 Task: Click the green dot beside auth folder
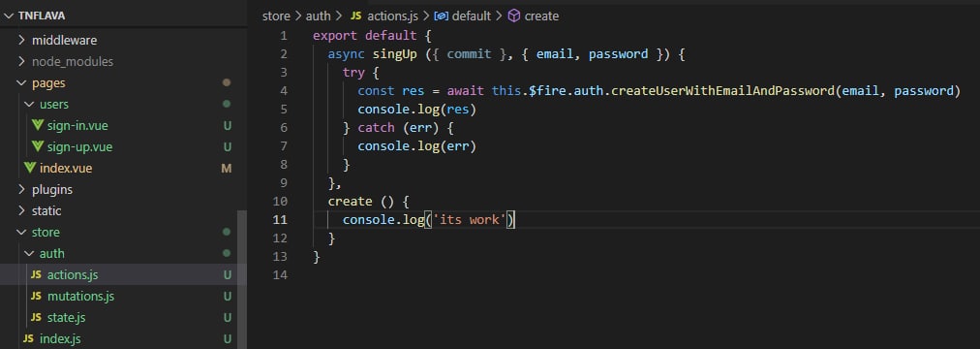[227, 253]
